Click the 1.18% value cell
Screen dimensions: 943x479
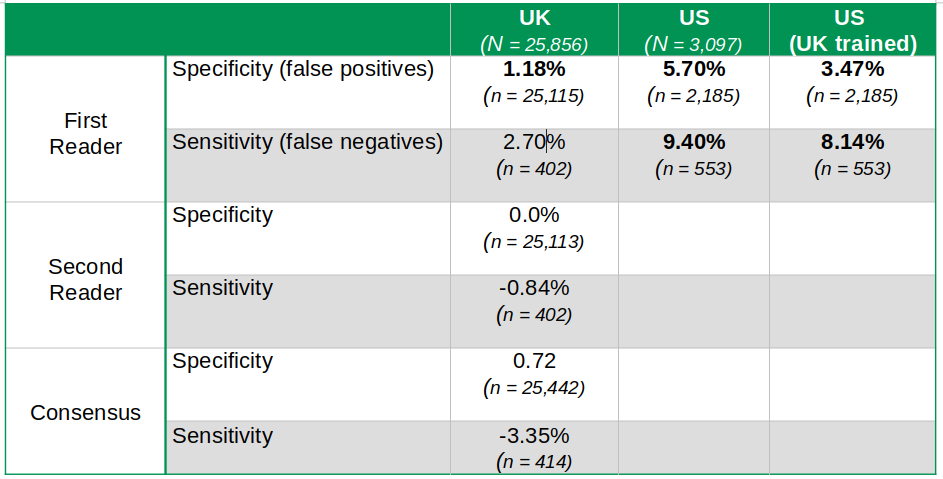(x=533, y=82)
